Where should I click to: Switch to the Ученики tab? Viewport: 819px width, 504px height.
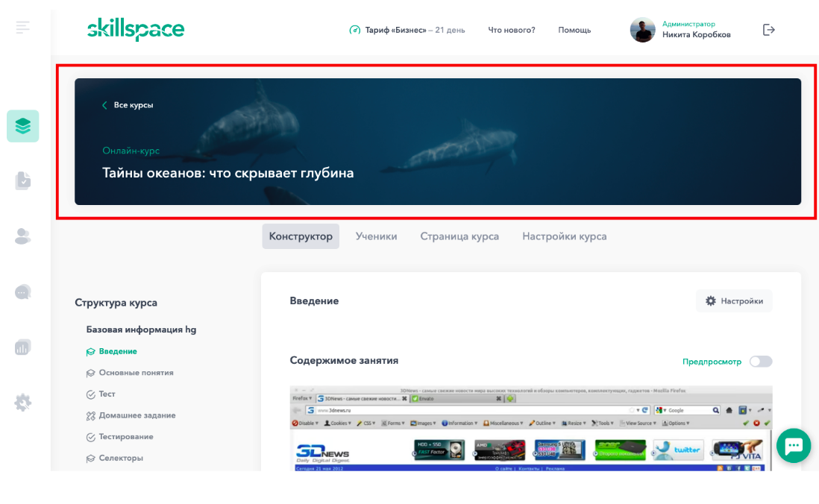pos(376,236)
